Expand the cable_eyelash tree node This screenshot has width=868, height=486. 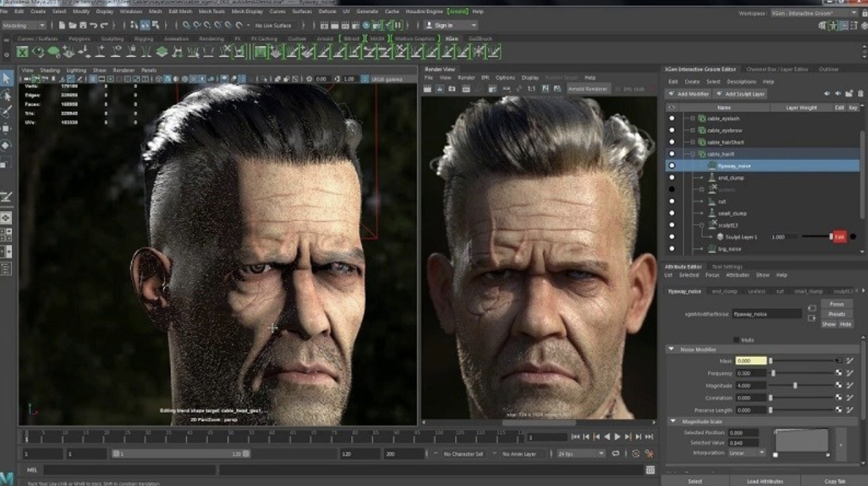click(x=692, y=119)
